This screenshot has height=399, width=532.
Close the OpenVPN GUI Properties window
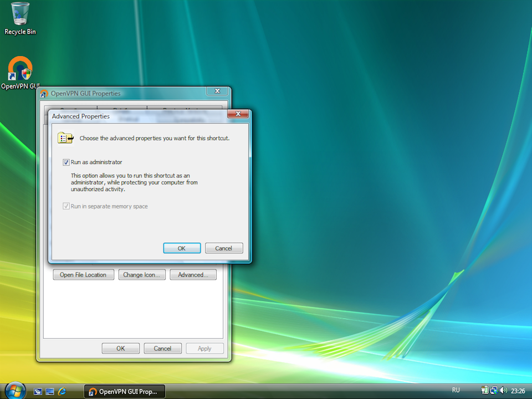coord(217,91)
